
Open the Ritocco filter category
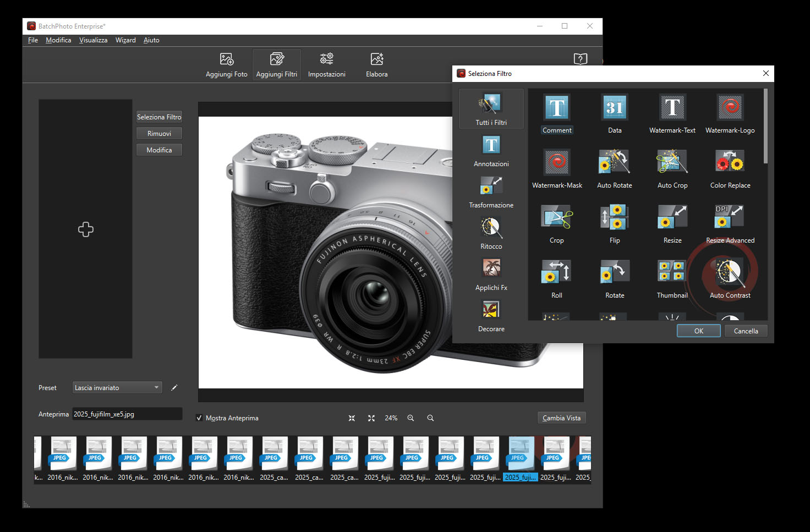[491, 232]
